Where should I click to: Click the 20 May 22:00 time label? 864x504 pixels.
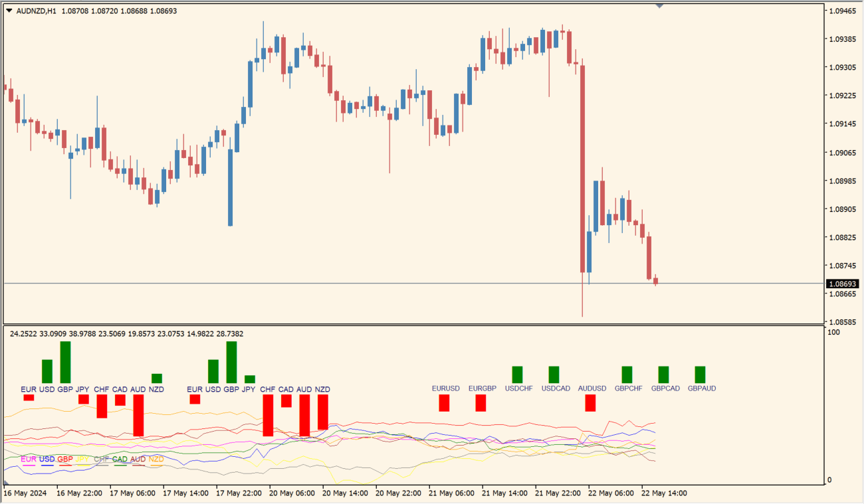click(398, 493)
